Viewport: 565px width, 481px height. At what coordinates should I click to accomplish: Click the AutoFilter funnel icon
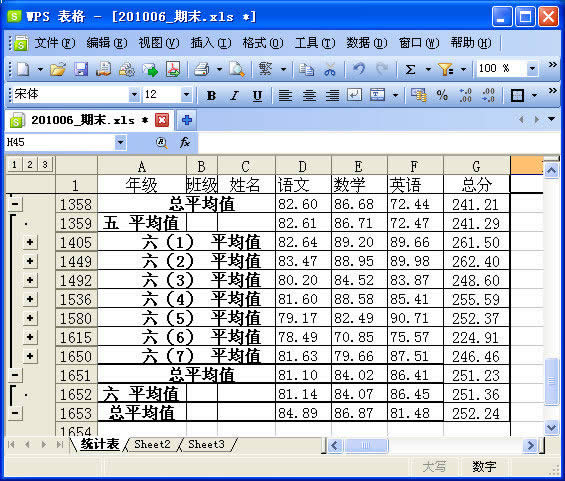pos(446,69)
